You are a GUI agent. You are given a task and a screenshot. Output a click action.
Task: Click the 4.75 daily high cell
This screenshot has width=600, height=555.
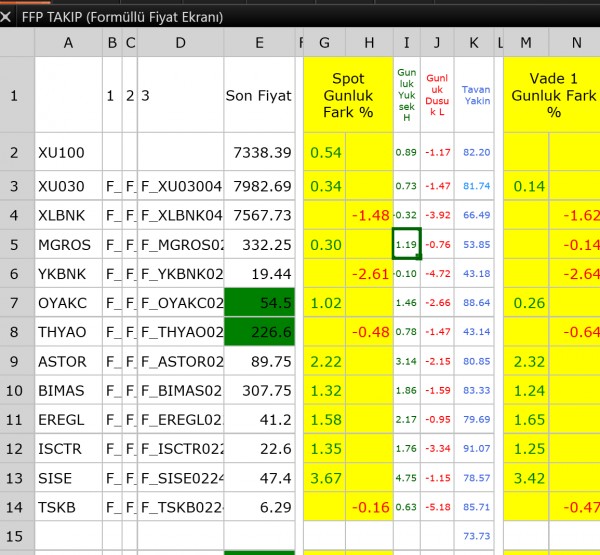tap(407, 478)
